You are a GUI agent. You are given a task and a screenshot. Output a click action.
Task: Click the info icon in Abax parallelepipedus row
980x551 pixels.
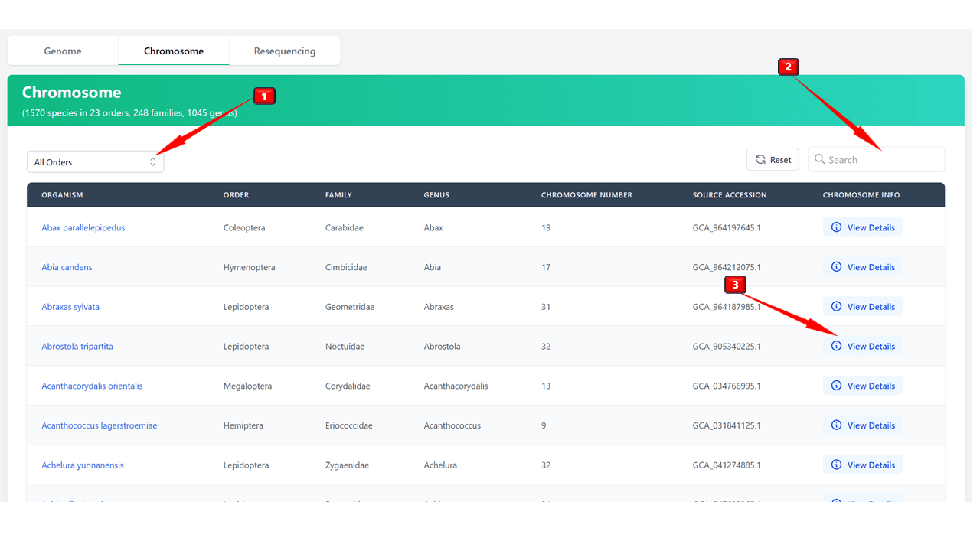tap(836, 227)
